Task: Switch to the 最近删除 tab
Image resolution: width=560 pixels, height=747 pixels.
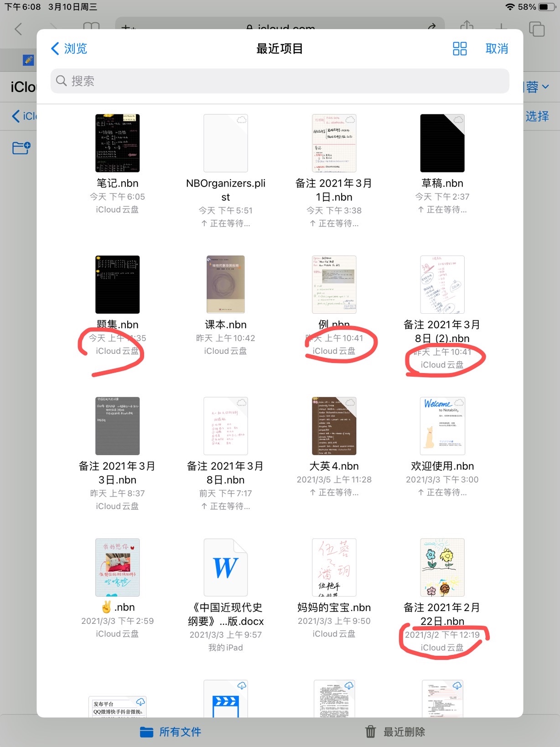Action: pyautogui.click(x=395, y=732)
